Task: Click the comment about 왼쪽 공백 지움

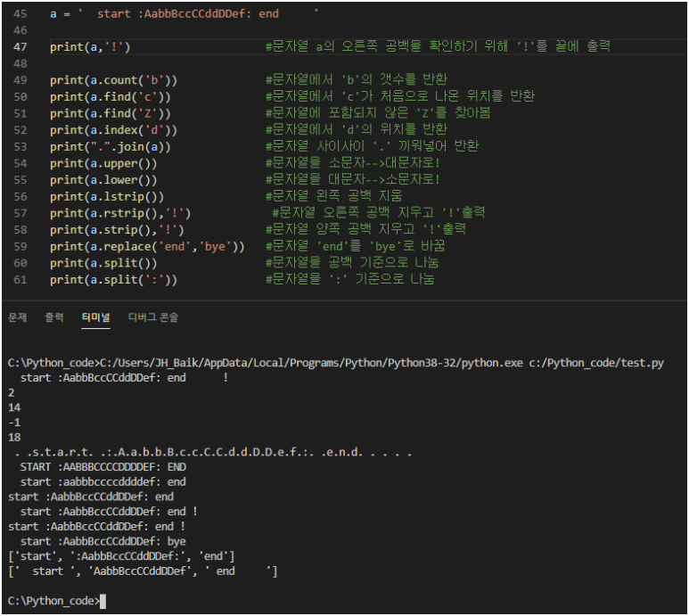Action: tap(334, 196)
